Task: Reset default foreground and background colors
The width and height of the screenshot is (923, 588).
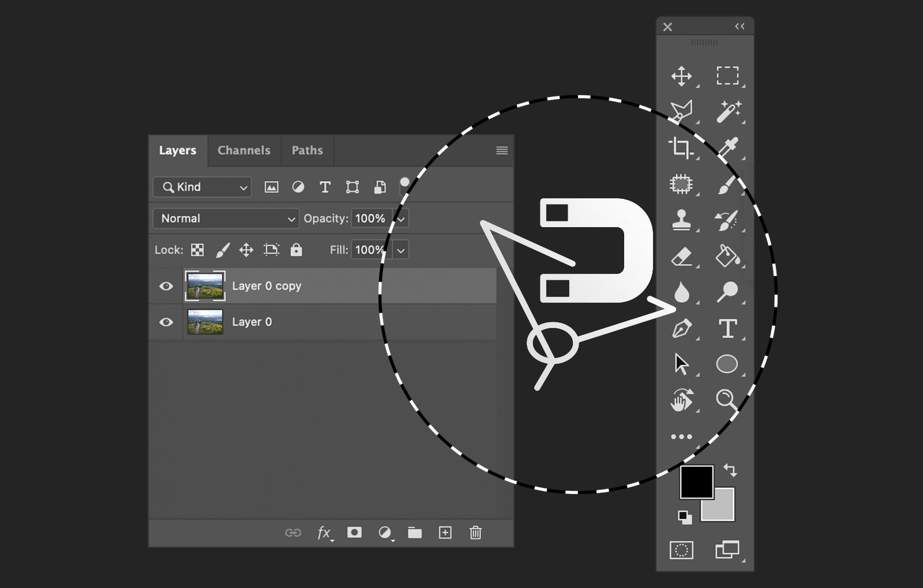Action: coord(685,517)
